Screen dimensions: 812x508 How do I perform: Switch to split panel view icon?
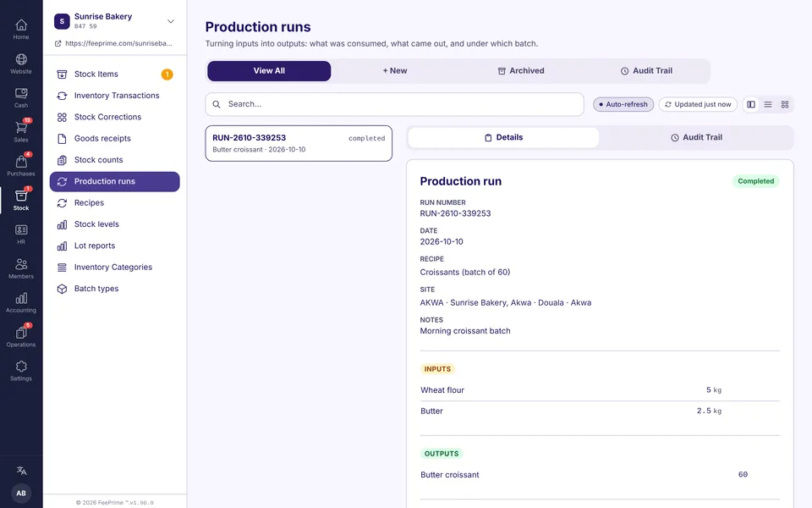751,104
